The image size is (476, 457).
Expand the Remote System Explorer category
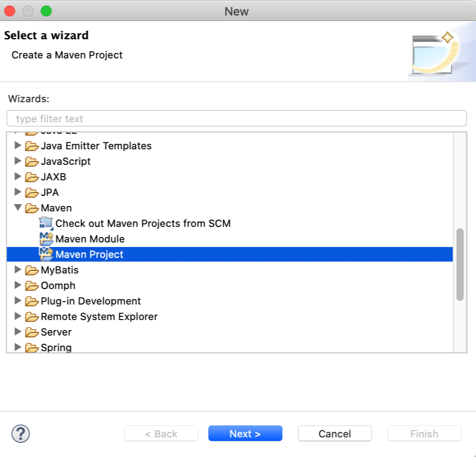18,316
